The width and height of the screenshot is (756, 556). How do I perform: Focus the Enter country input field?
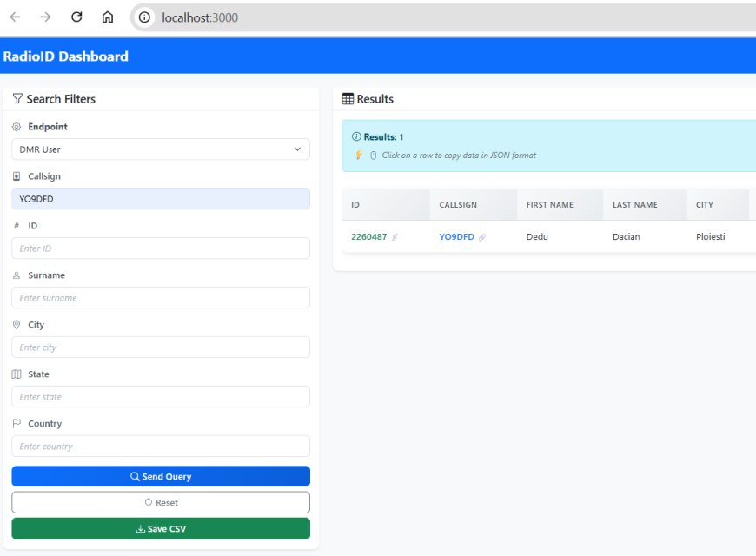click(x=161, y=446)
